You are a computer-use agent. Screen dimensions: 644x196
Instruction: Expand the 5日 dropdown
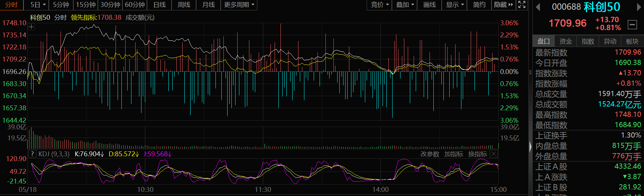point(38,5)
